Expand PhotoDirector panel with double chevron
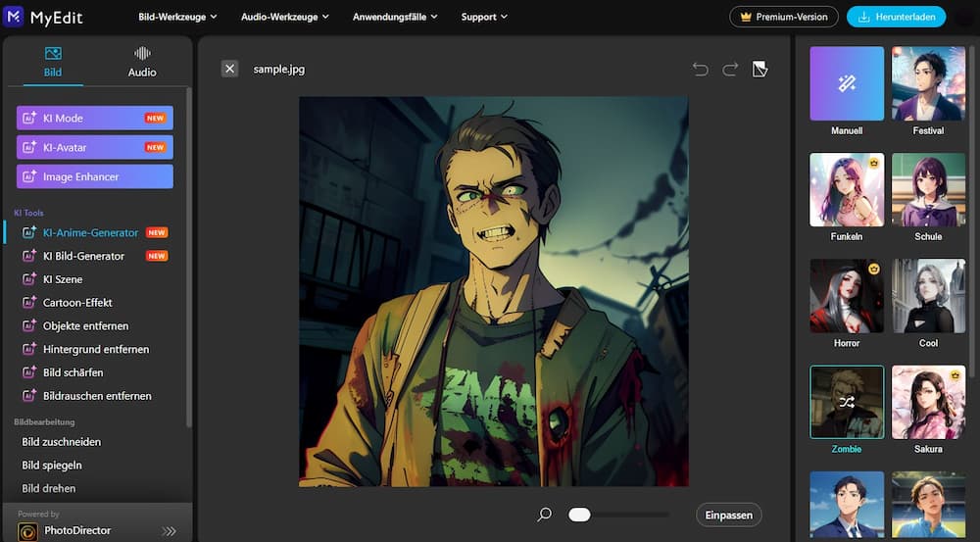The image size is (980, 542). pos(169,531)
